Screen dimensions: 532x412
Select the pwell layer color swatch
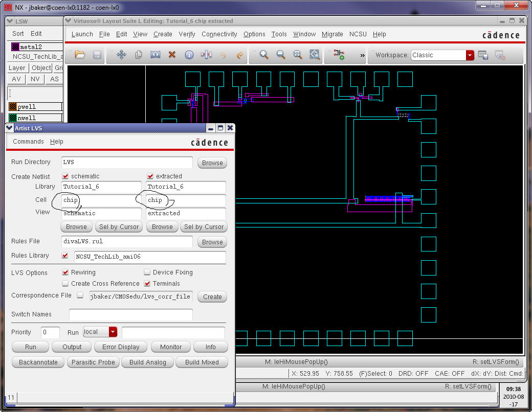coord(13,107)
